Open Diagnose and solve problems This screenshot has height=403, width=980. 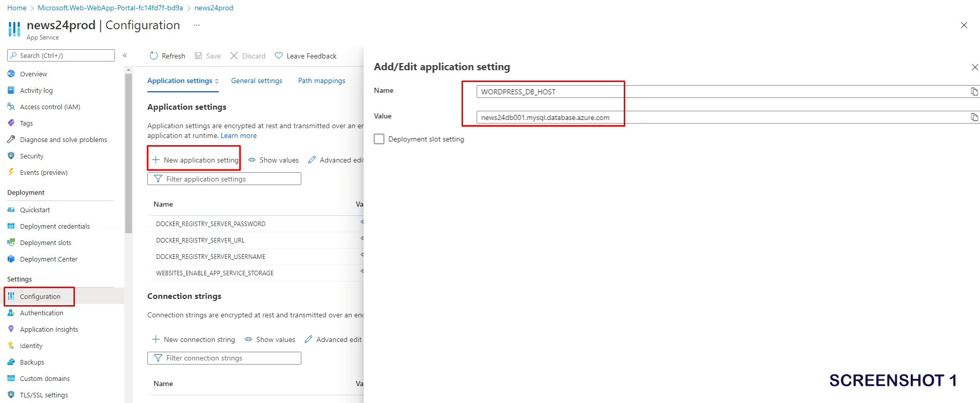click(x=63, y=140)
